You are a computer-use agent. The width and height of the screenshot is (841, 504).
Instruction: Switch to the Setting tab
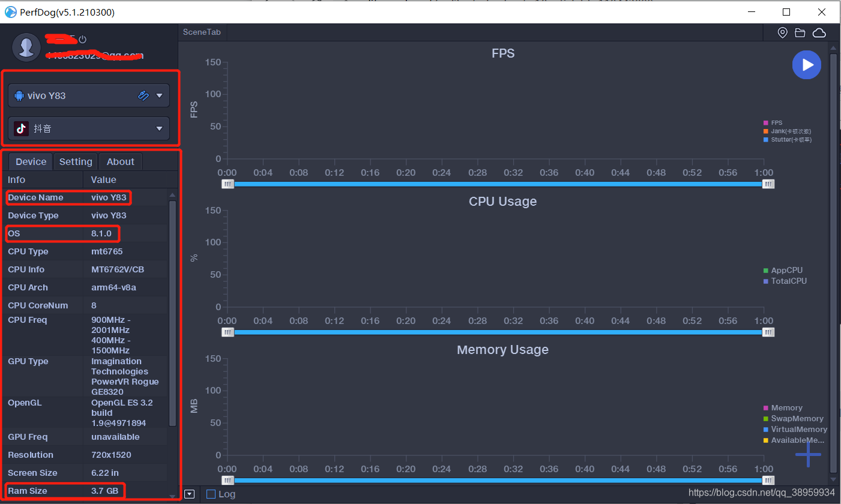click(x=76, y=161)
